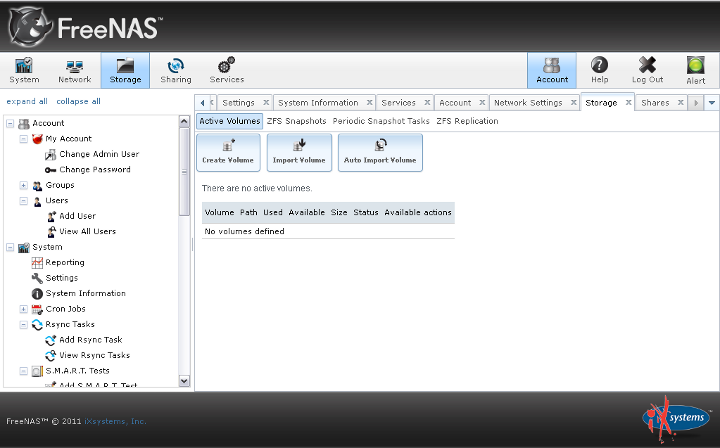The height and width of the screenshot is (448, 720).
Task: Collapse the Account tree node
Action: (10, 123)
